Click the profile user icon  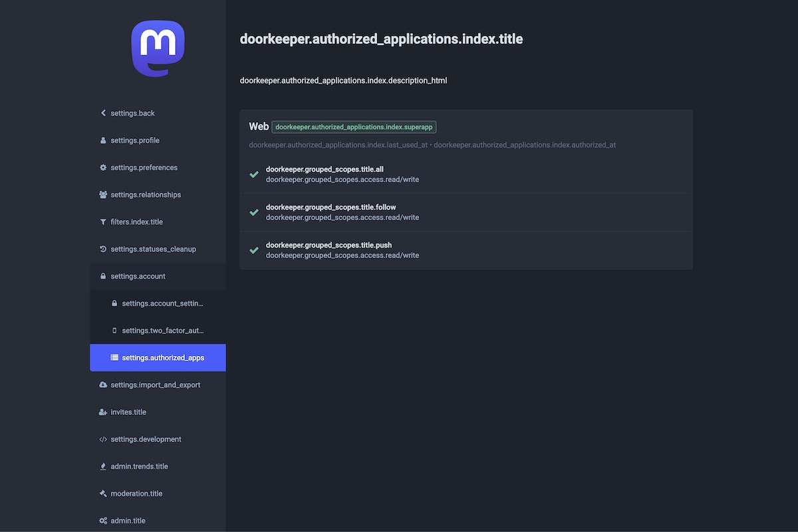103,140
